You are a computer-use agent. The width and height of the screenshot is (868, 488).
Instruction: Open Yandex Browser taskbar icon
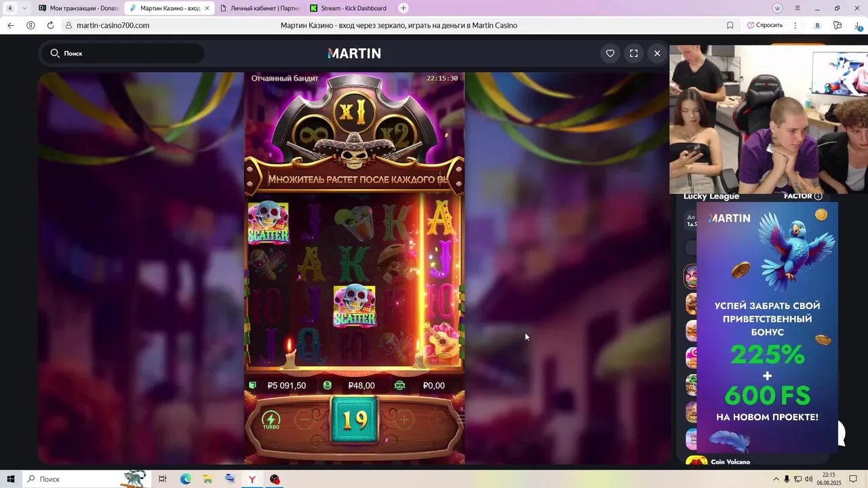coord(252,479)
